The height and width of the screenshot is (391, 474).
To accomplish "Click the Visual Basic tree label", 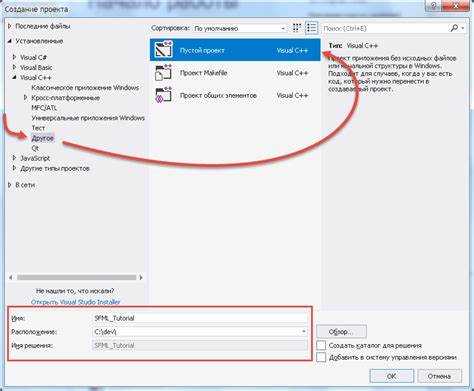I will (36, 67).
